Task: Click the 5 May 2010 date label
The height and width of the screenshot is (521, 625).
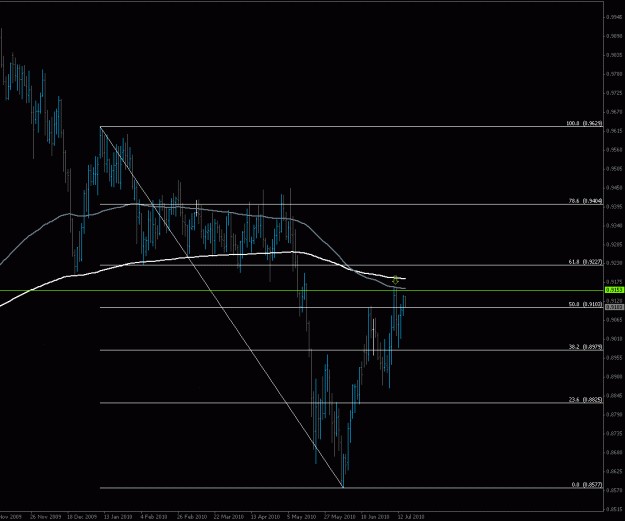Action: tap(301, 517)
